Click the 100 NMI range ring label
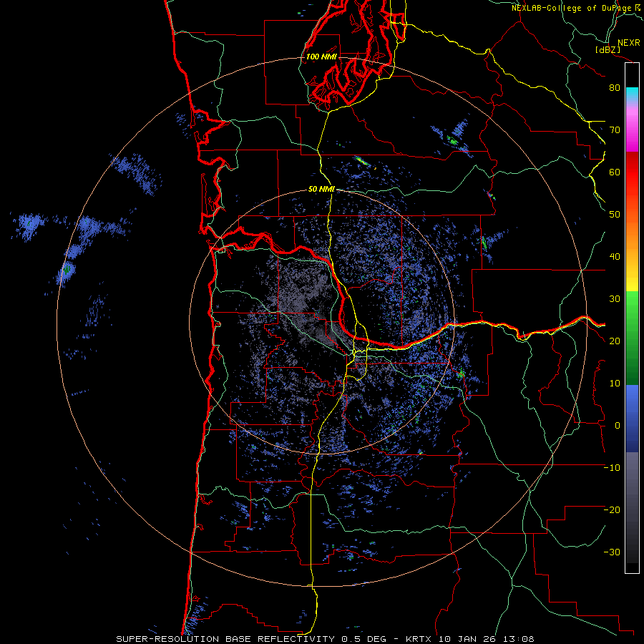 321,57
